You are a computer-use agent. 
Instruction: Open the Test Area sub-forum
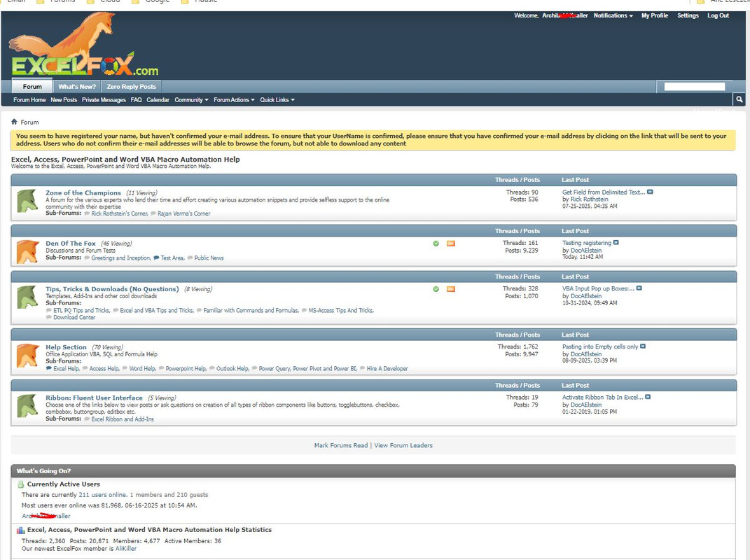click(172, 258)
